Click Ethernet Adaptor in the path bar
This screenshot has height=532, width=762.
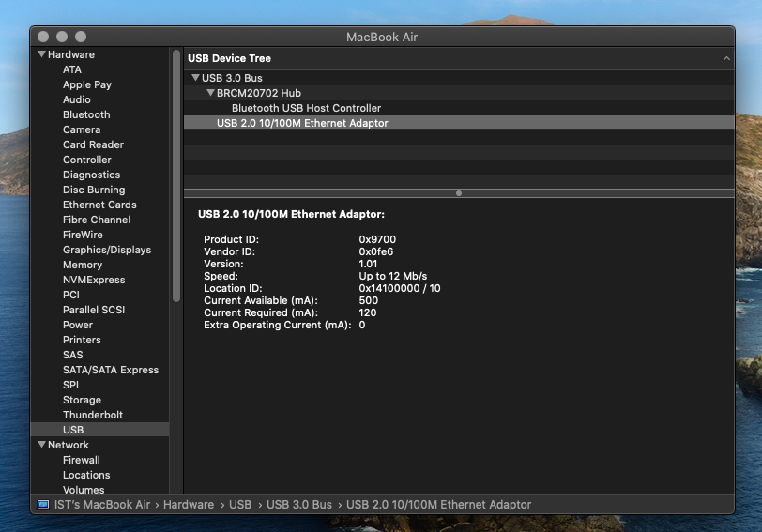pyautogui.click(x=438, y=505)
